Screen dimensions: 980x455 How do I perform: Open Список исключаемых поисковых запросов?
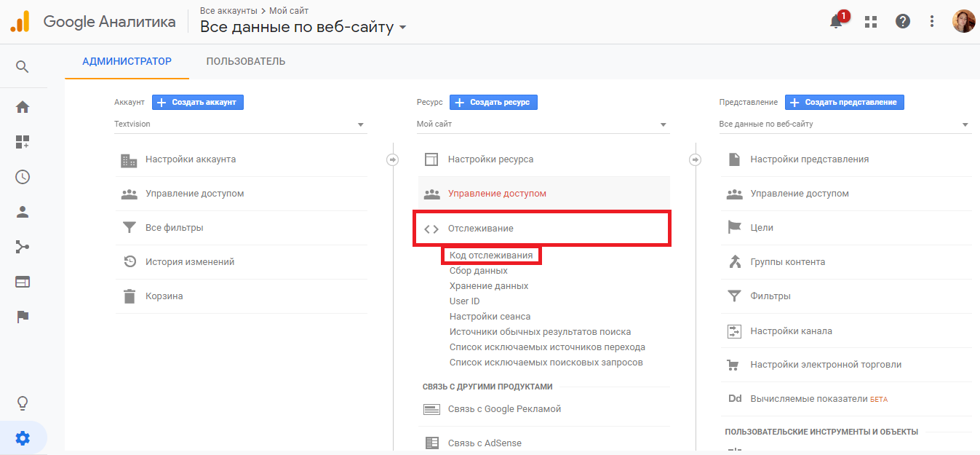[x=546, y=363]
